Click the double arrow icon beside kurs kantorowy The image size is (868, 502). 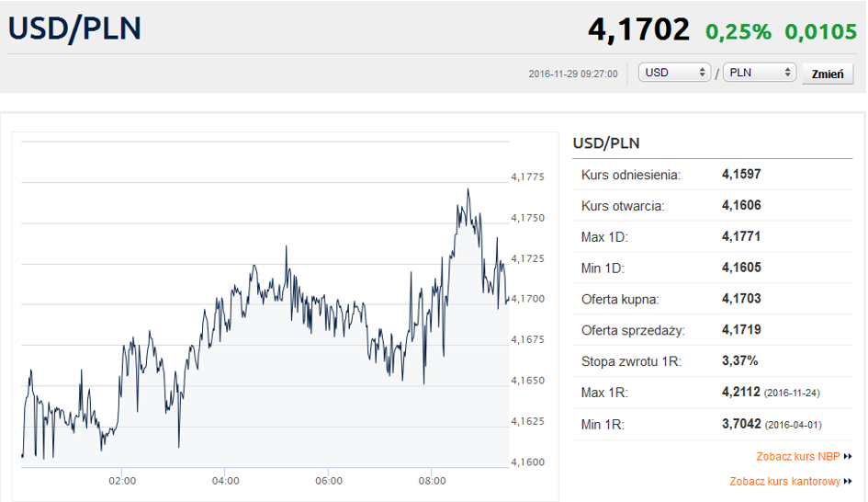point(848,482)
